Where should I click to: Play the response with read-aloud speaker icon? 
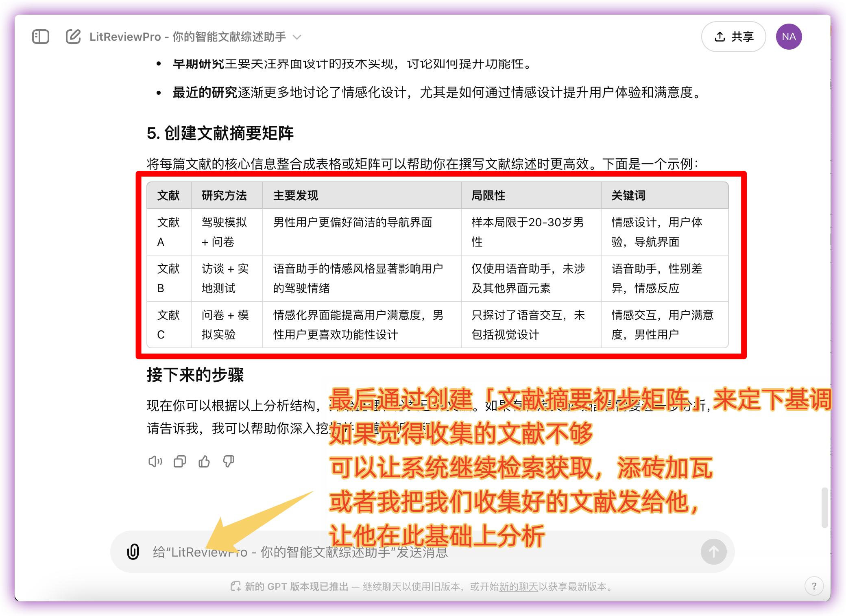tap(155, 461)
